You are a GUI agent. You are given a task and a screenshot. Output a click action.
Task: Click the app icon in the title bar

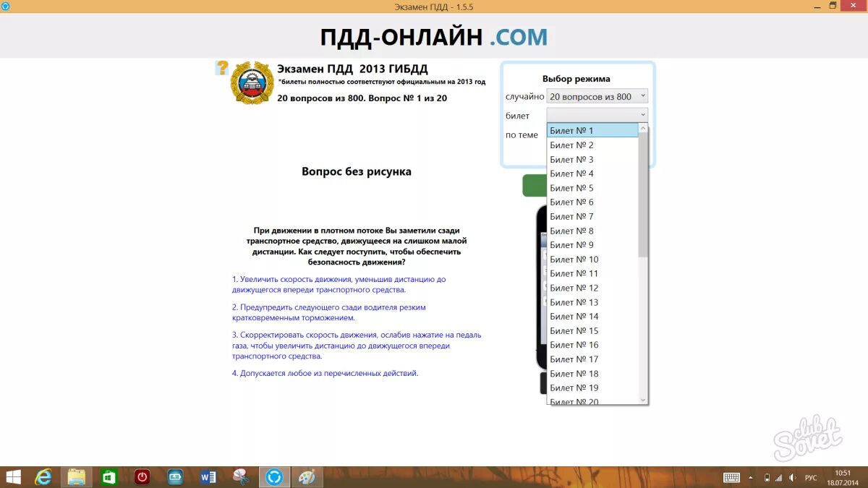pos(7,6)
